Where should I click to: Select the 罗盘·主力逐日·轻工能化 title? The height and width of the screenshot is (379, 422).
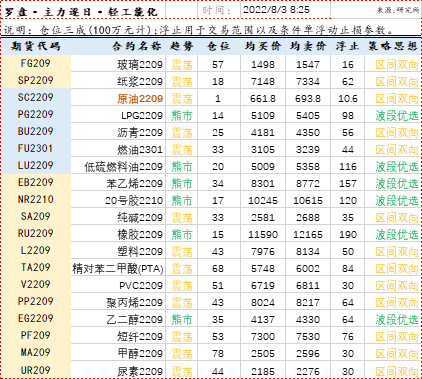(81, 12)
